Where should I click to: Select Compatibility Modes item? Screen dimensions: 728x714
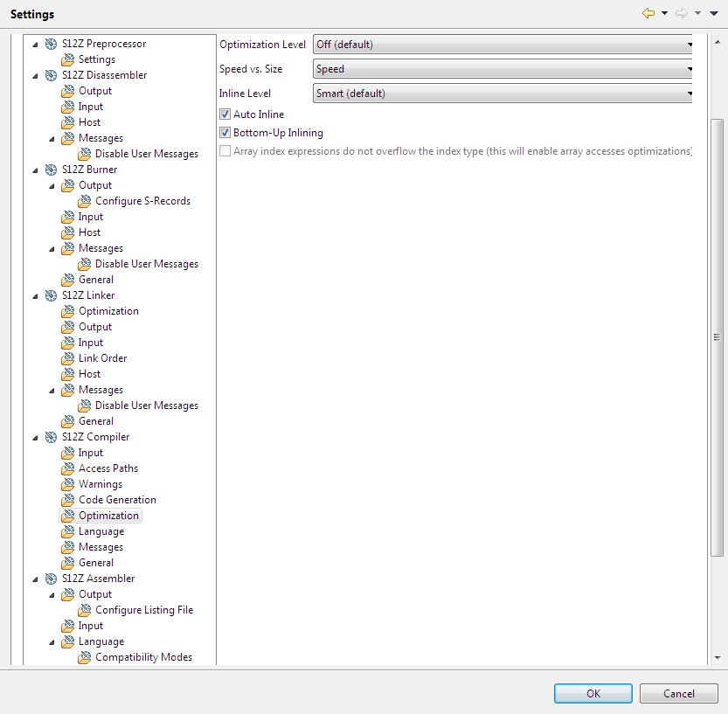coord(143,657)
